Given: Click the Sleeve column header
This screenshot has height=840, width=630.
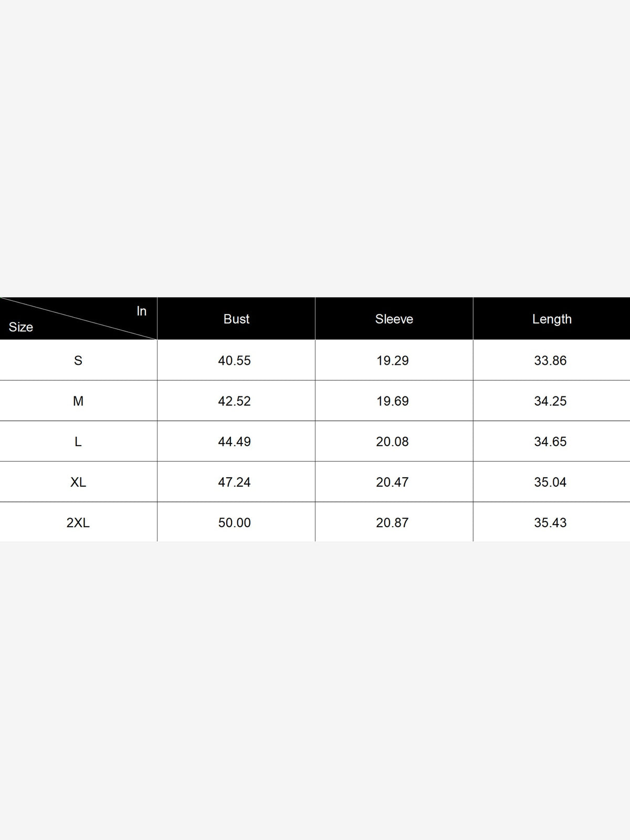Looking at the screenshot, I should click(x=394, y=319).
